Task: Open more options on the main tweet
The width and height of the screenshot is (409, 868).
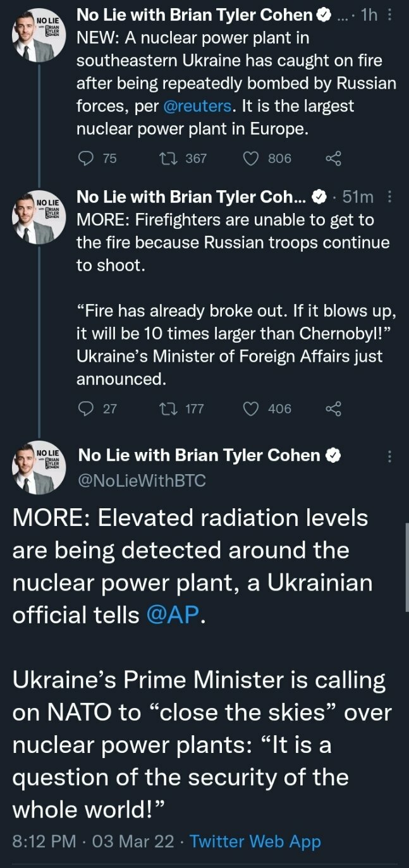Action: tap(389, 456)
